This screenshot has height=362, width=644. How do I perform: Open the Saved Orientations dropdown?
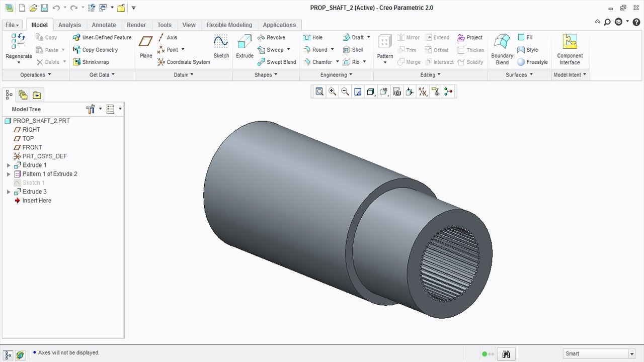(x=384, y=92)
